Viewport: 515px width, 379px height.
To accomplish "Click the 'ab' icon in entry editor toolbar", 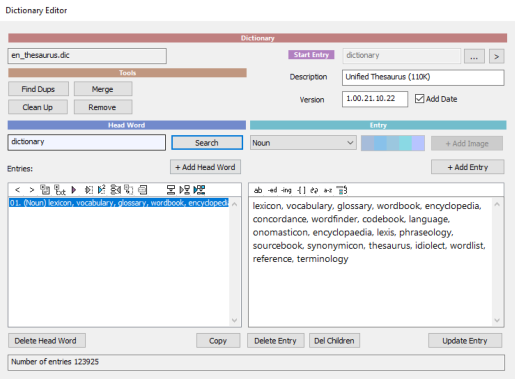I will click(x=258, y=190).
